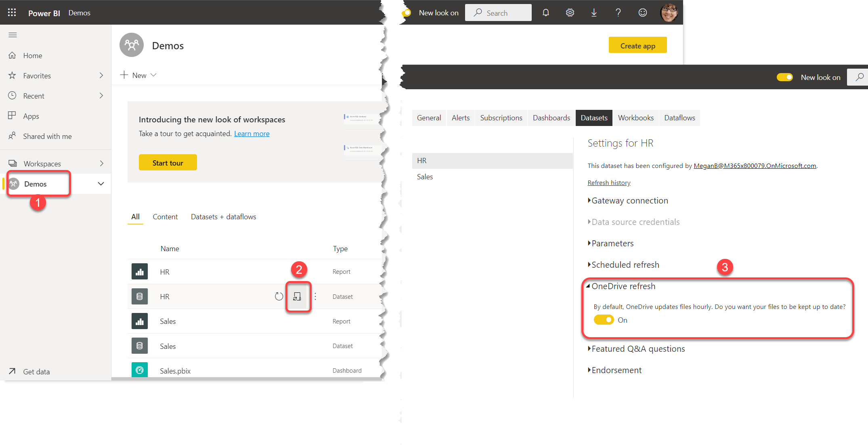Click the Favorites star icon
868x445 pixels.
(x=13, y=76)
